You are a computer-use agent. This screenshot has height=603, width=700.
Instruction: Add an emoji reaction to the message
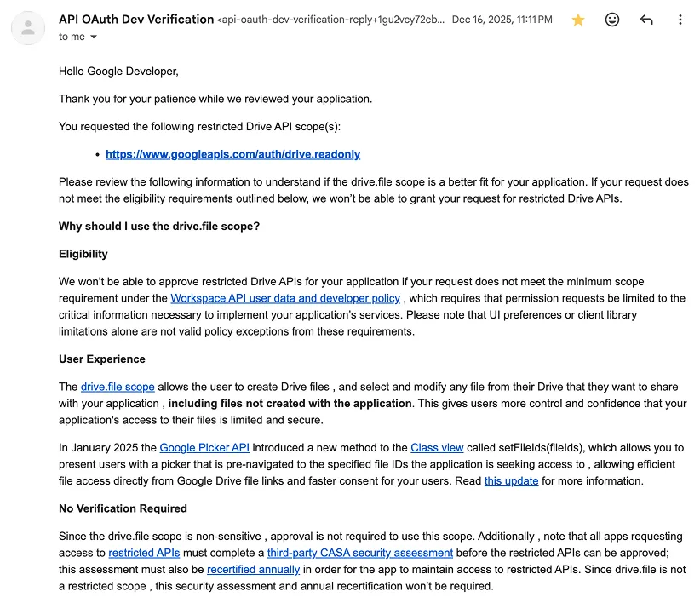[x=611, y=20]
